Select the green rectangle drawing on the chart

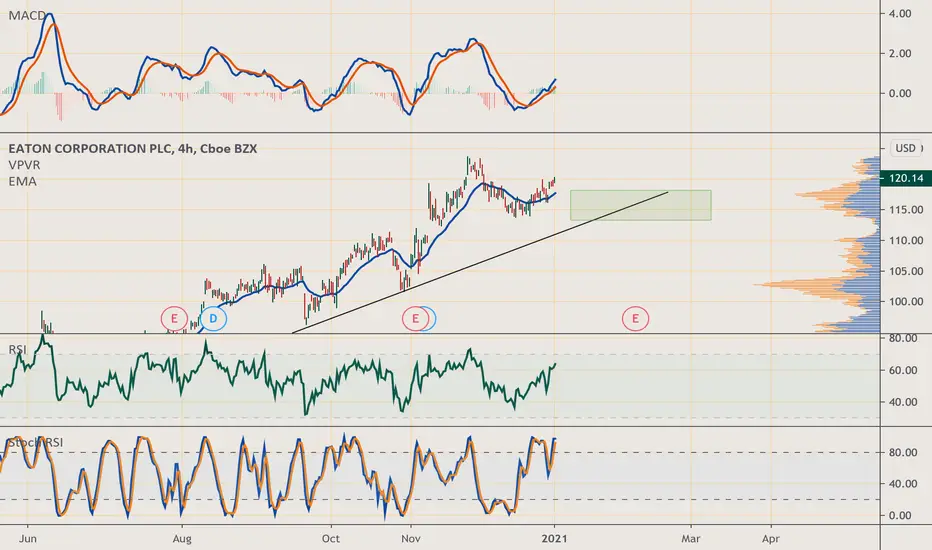640,205
